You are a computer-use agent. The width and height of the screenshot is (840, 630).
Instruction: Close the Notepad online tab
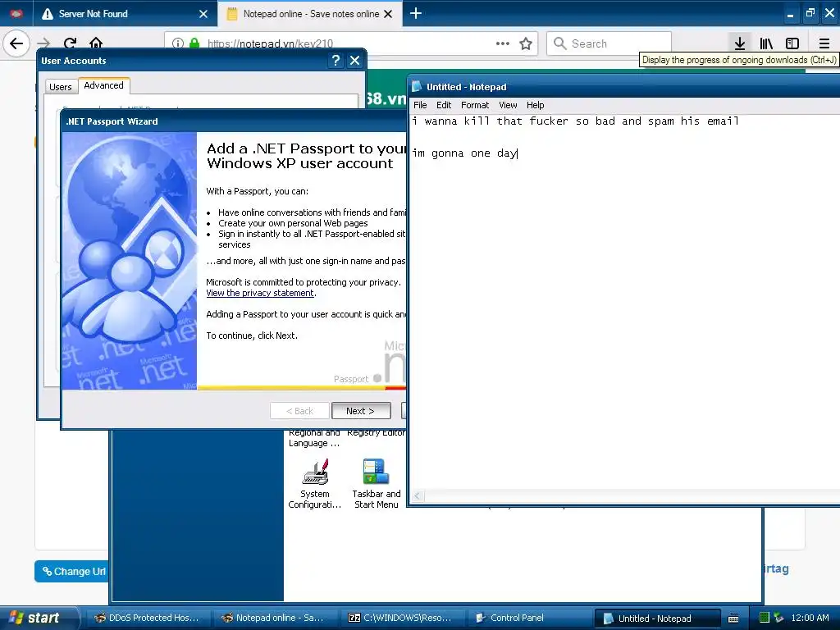tap(388, 14)
